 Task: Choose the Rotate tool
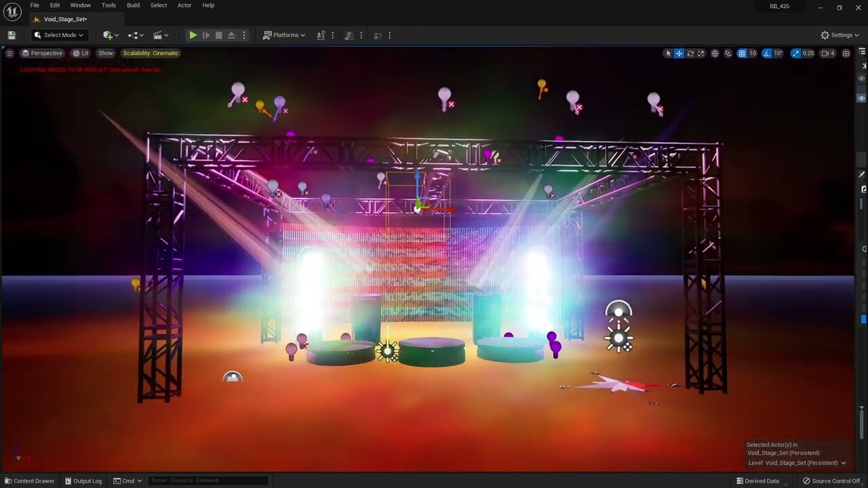[x=690, y=54]
